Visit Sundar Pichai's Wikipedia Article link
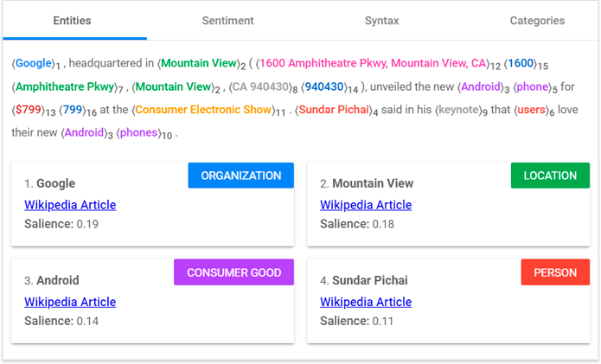This screenshot has width=601, height=364. tap(366, 302)
